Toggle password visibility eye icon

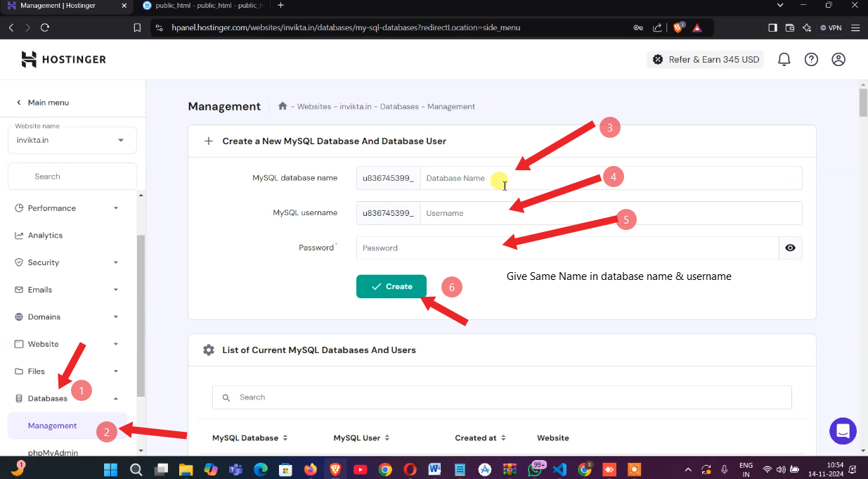791,248
